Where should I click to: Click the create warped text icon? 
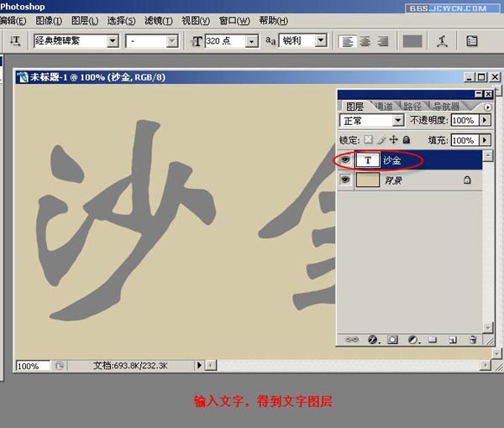442,40
